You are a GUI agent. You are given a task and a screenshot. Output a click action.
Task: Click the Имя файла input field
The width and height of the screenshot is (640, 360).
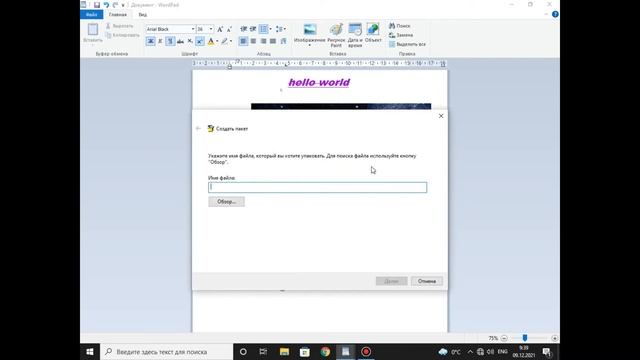point(318,187)
